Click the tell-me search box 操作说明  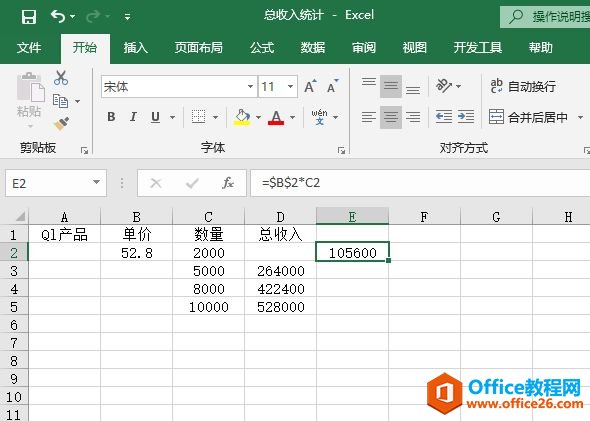[x=545, y=17]
